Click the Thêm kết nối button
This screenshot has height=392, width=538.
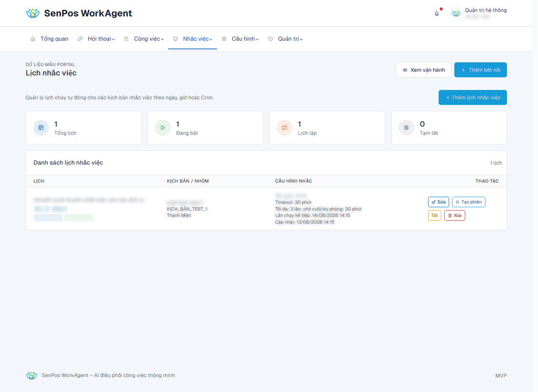coord(480,70)
